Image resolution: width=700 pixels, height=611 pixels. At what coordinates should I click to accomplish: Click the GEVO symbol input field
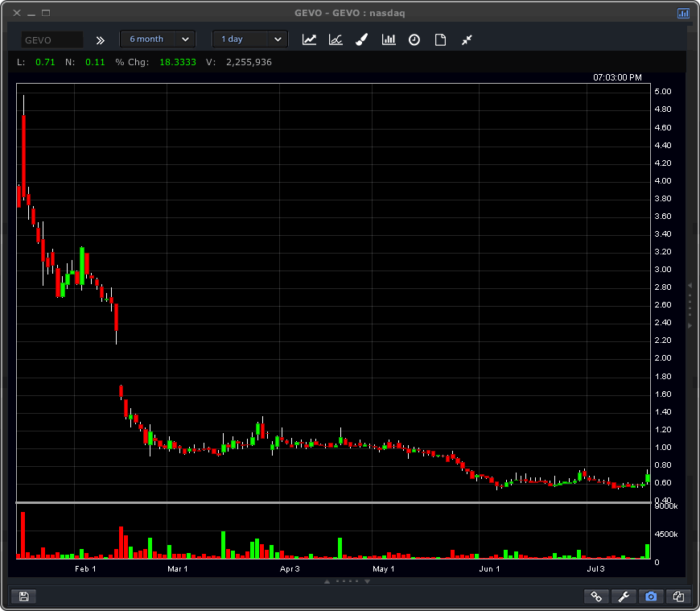(x=51, y=39)
